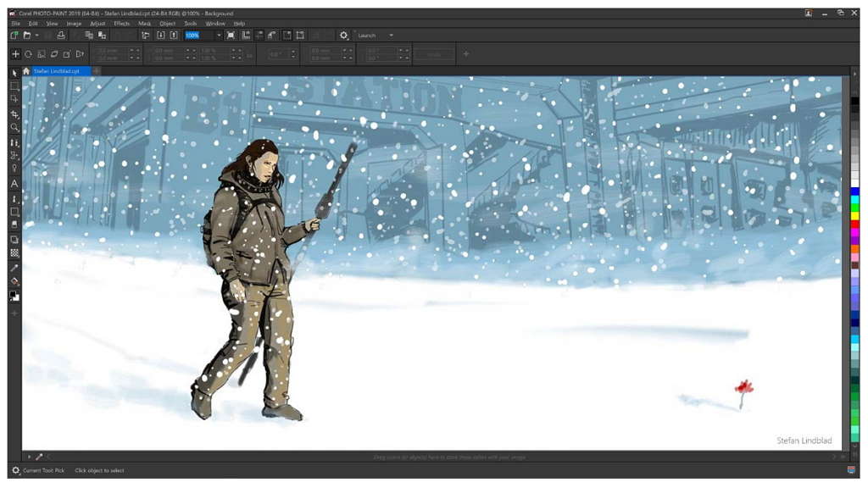
Task: Toggle the Transparency checkerboard tool
Action: pyautogui.click(x=14, y=252)
